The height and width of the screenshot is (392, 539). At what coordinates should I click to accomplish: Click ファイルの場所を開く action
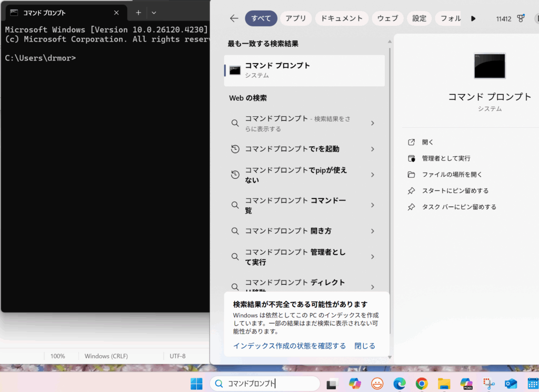[x=452, y=175]
